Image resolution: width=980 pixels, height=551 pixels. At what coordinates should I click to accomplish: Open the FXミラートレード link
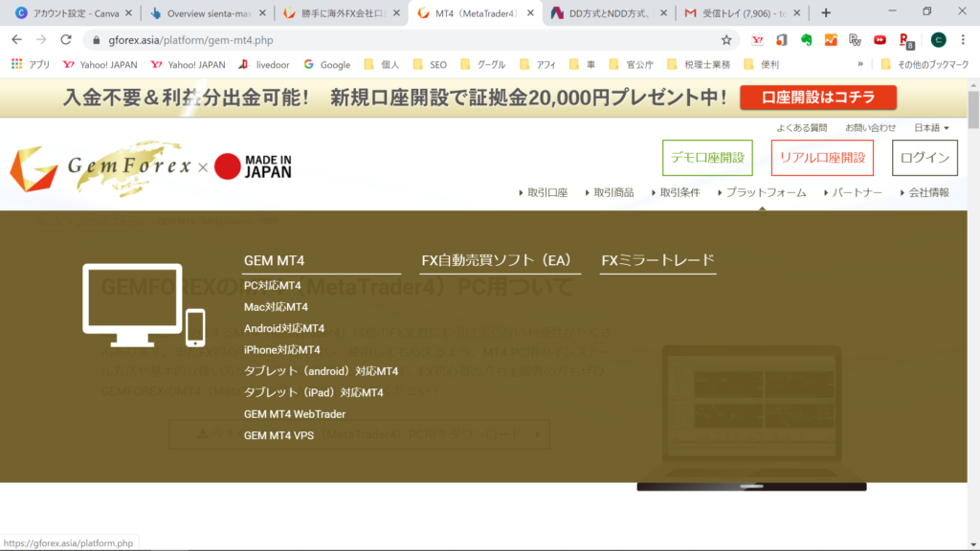[657, 260]
